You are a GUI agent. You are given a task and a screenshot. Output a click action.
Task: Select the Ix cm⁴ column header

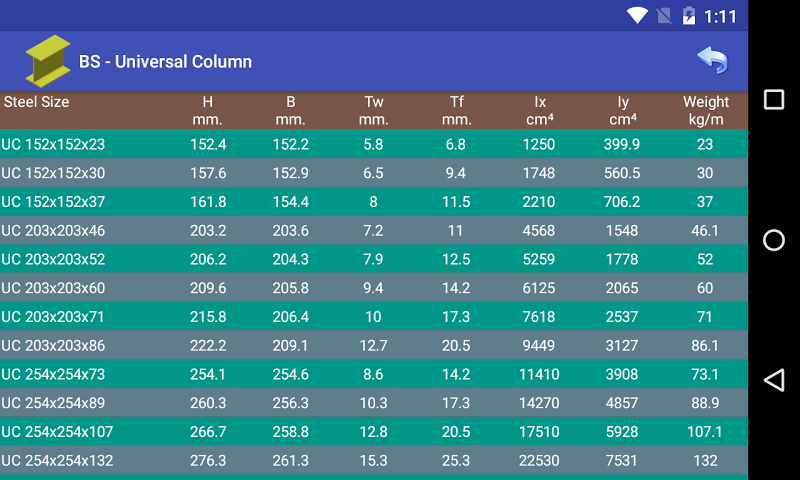click(539, 110)
